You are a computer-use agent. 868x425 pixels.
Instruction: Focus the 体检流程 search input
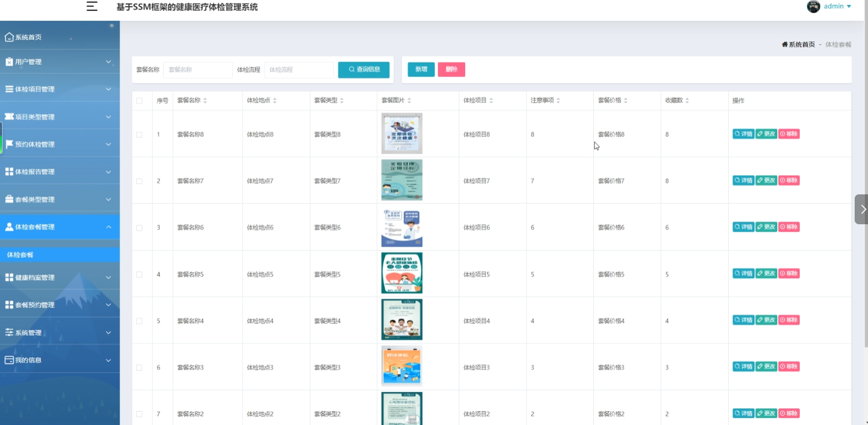click(299, 70)
